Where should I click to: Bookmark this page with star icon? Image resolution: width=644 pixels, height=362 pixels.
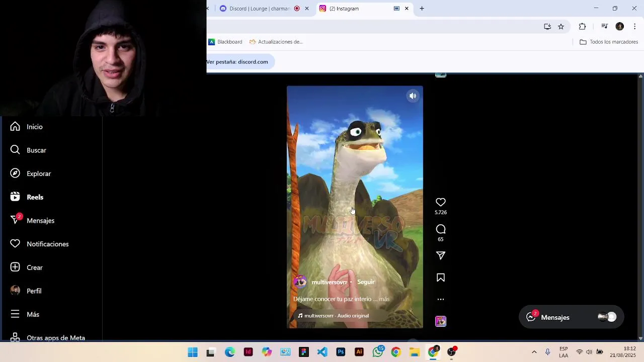click(561, 27)
